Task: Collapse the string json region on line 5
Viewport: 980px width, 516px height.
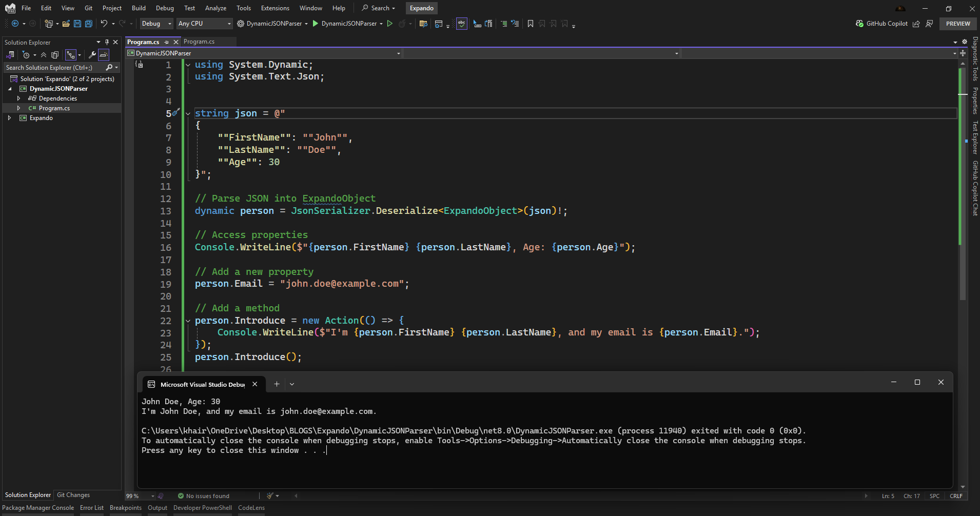Action: (x=188, y=113)
